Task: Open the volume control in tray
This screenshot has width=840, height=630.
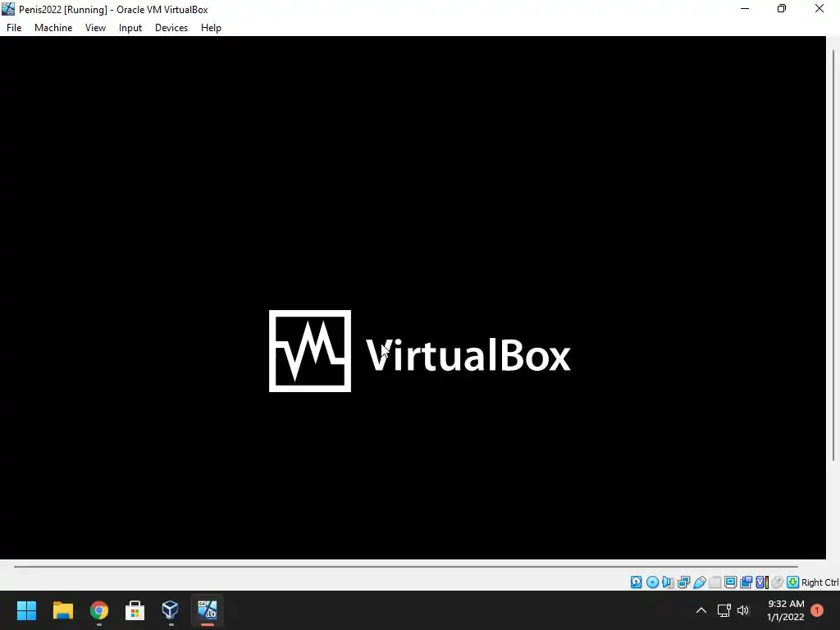Action: pyautogui.click(x=743, y=610)
